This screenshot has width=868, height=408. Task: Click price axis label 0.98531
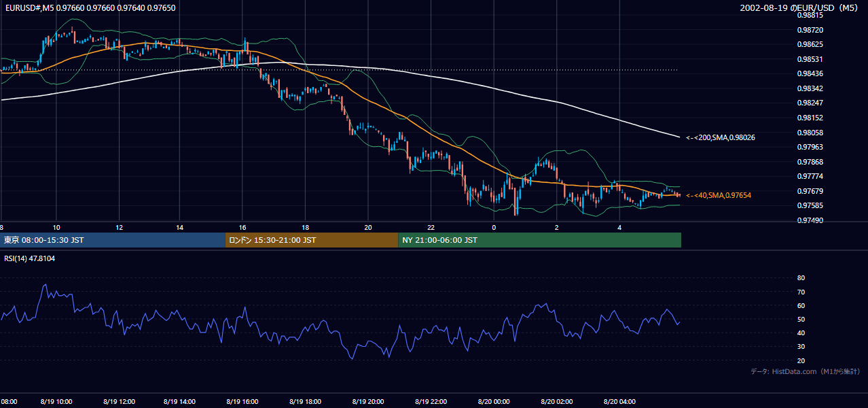[810, 59]
